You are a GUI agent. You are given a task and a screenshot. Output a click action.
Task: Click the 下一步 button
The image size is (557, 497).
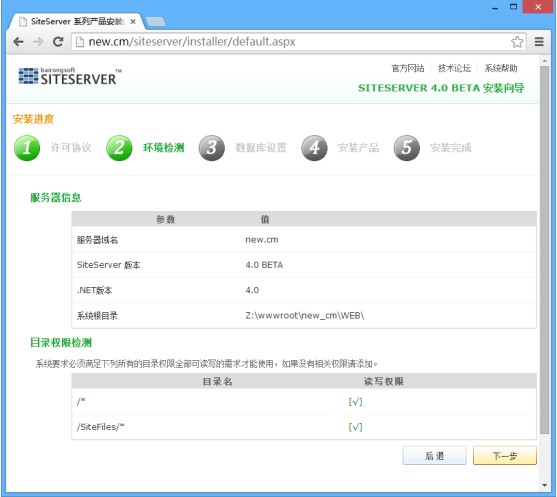[x=505, y=455]
